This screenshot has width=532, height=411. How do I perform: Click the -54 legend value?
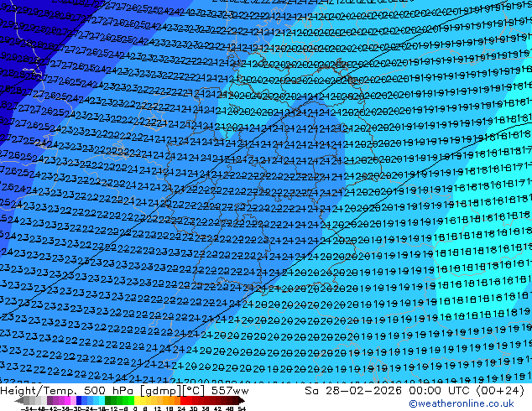tap(27, 408)
